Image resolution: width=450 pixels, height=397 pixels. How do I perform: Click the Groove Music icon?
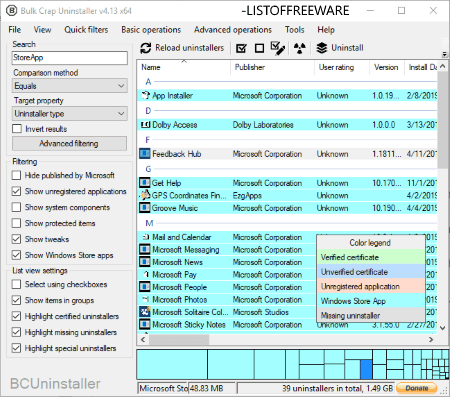coord(145,208)
